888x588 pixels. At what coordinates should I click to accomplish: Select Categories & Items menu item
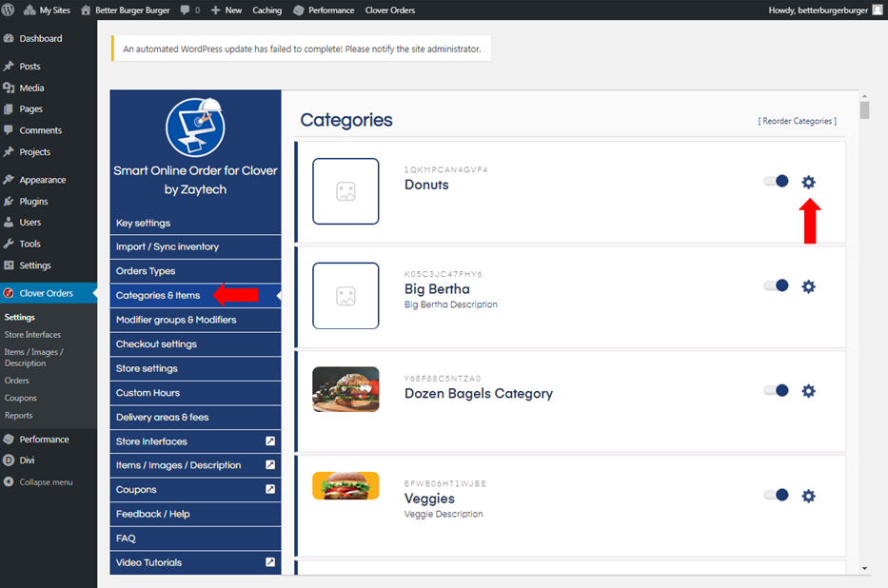pos(195,295)
